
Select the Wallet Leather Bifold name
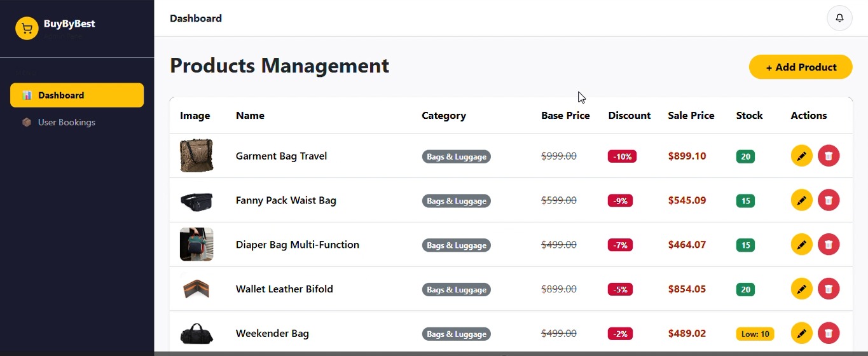tap(284, 289)
